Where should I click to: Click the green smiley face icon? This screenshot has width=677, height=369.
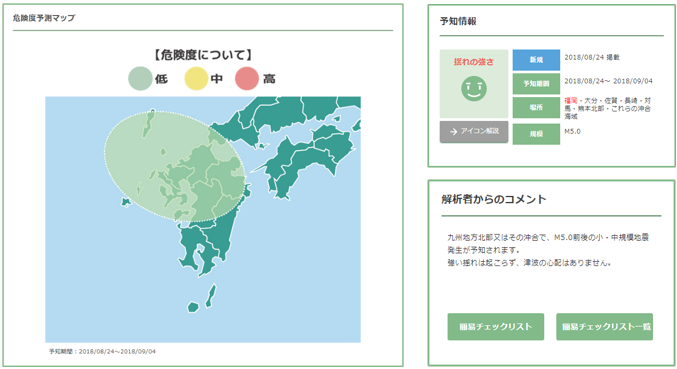point(474,88)
